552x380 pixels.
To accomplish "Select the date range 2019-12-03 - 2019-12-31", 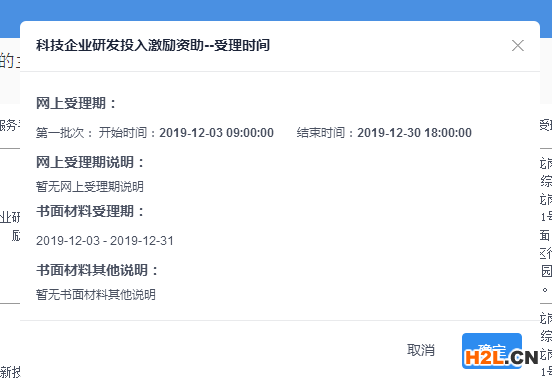I will pos(105,241).
